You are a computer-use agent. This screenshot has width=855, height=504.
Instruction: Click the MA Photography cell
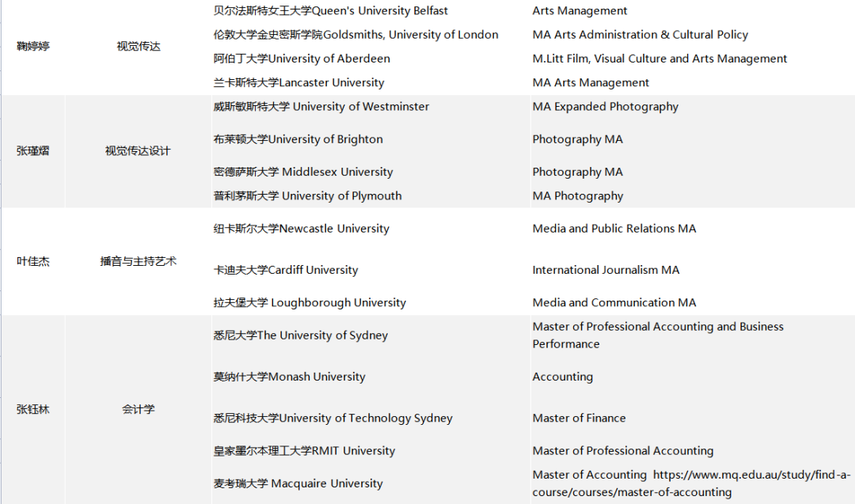point(577,196)
